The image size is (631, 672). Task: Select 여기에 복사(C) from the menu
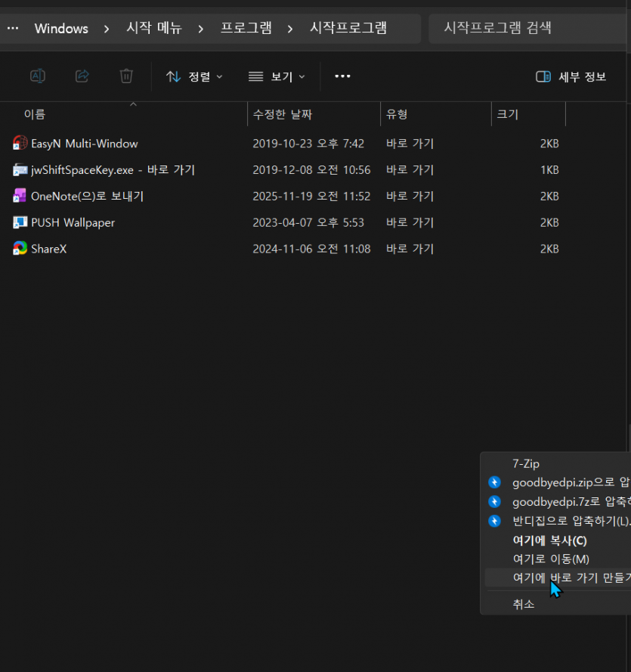click(548, 540)
